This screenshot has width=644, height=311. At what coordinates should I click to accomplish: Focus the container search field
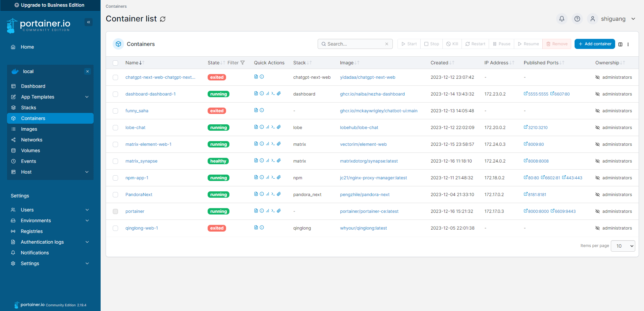click(355, 44)
